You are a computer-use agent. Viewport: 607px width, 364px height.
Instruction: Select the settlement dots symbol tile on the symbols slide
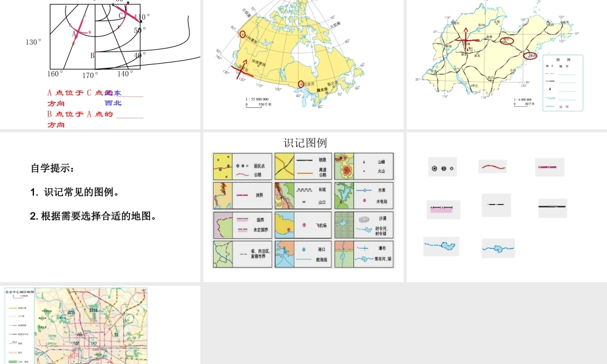[443, 167]
